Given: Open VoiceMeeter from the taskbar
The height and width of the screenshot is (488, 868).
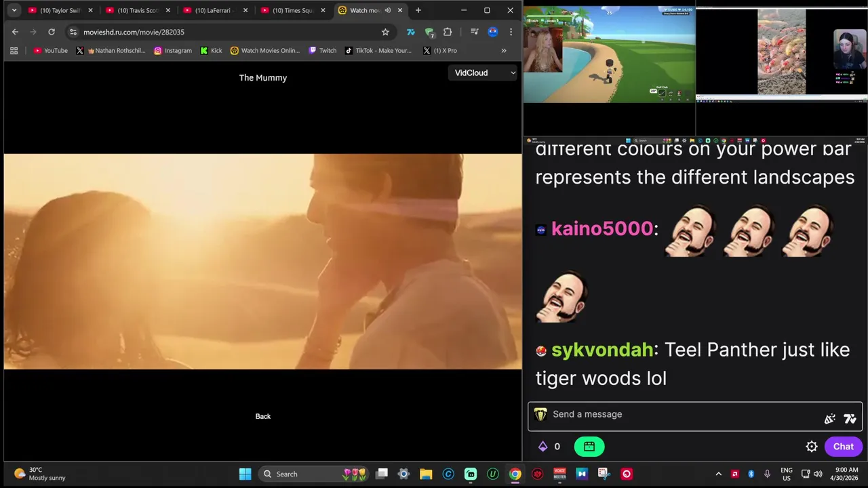Looking at the screenshot, I should point(559,474).
